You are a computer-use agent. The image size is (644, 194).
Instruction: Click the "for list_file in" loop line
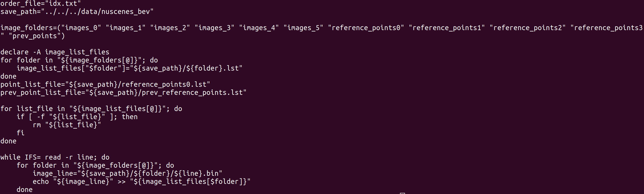(91, 109)
